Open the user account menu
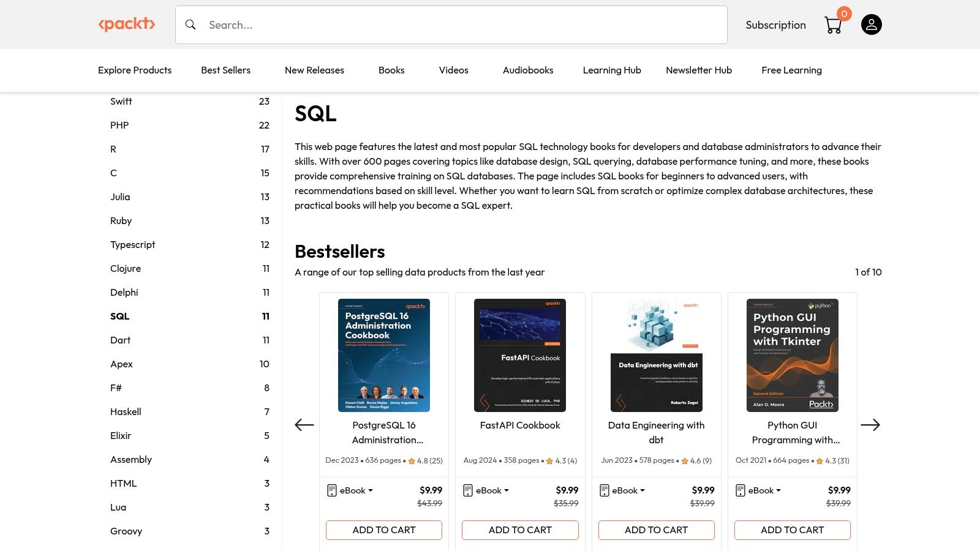 [x=871, y=24]
